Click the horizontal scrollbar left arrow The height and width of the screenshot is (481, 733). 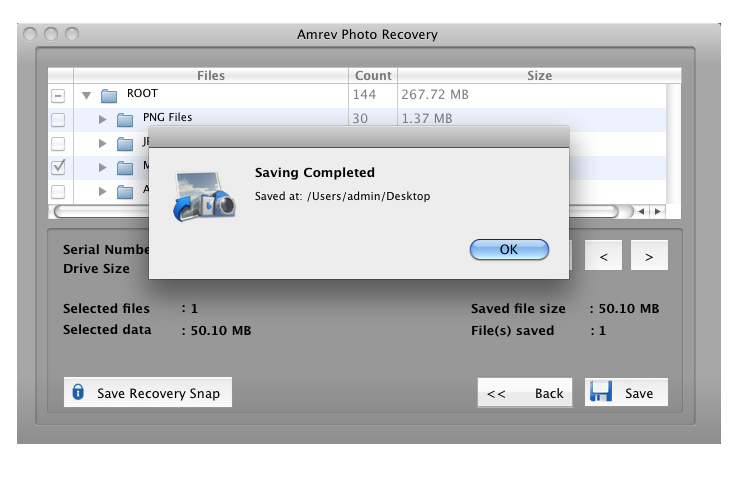click(642, 212)
